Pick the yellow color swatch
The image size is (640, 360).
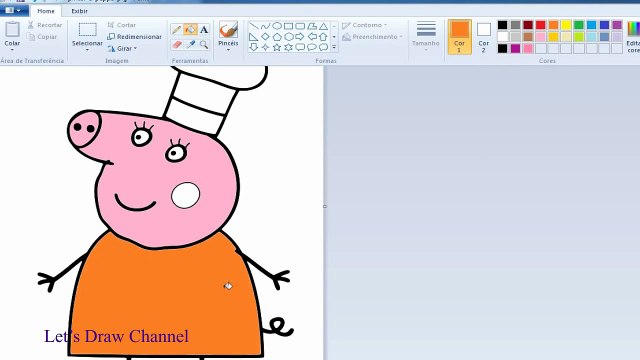(x=566, y=25)
